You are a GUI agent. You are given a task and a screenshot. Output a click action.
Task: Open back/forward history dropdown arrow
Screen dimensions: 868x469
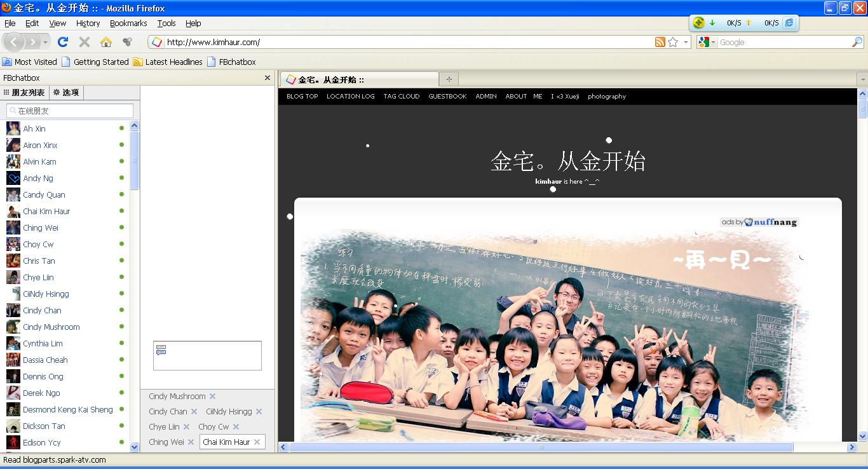46,42
